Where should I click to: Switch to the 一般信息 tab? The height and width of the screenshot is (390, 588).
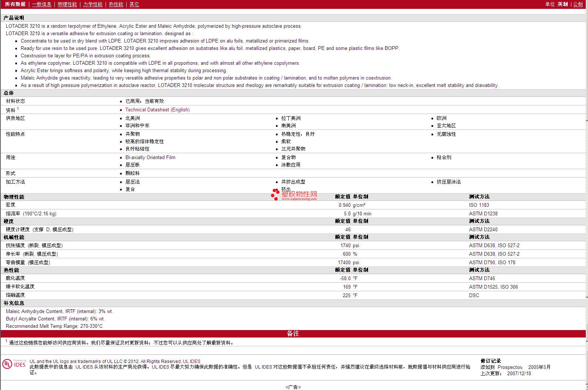pos(42,4)
